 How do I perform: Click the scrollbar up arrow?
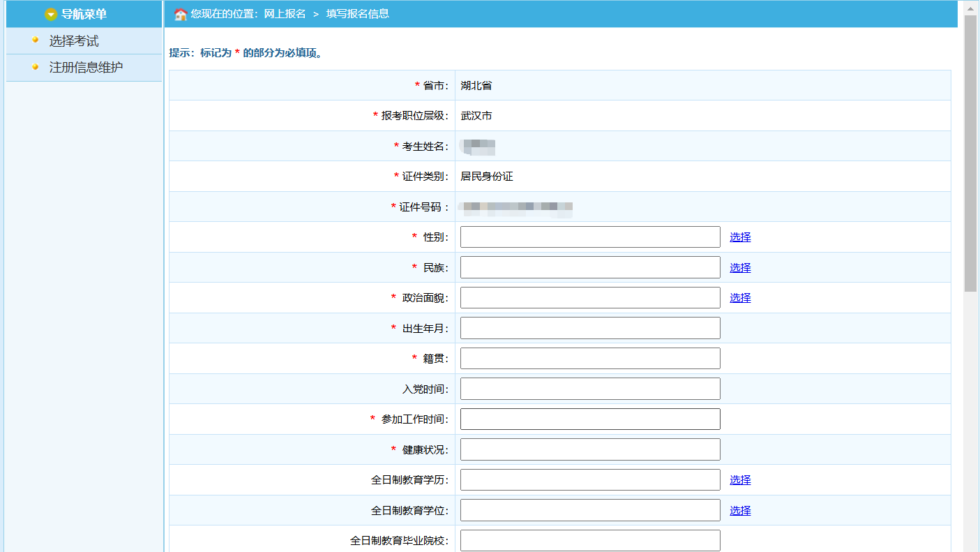[x=970, y=8]
